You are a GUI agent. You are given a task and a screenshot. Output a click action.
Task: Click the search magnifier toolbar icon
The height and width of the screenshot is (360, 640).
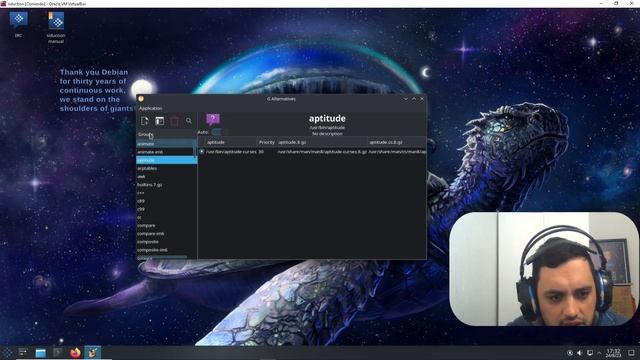tap(189, 121)
